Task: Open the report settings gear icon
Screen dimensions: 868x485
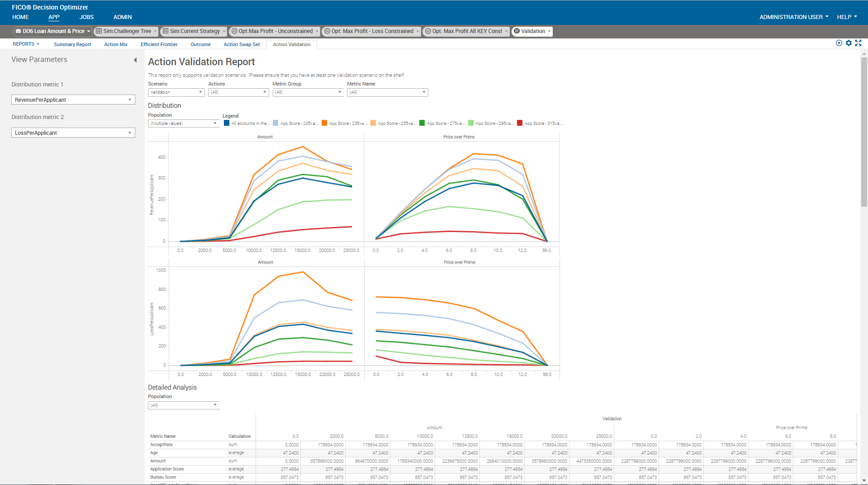Action: tap(849, 43)
